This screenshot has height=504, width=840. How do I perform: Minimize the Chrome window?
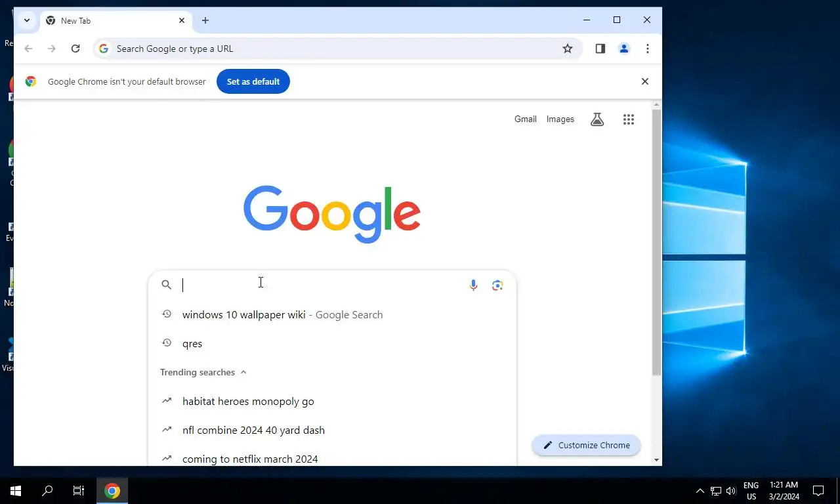point(587,20)
